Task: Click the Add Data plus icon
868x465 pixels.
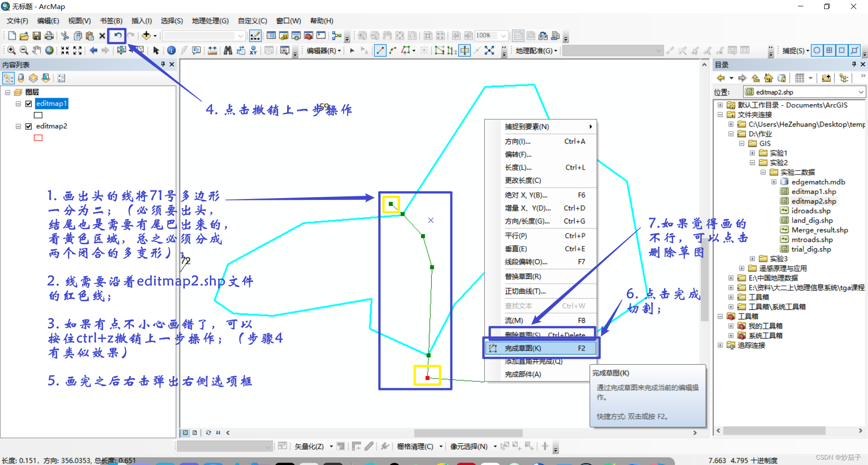Action: (146, 36)
